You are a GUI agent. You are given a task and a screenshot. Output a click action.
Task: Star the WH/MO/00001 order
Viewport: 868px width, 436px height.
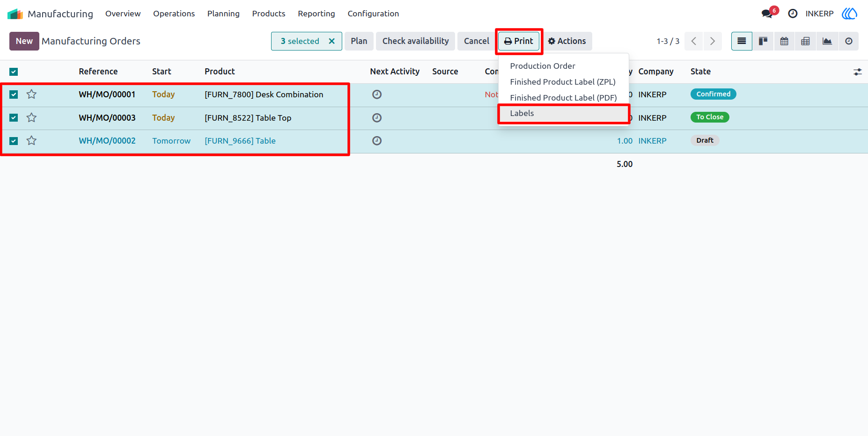coord(31,94)
